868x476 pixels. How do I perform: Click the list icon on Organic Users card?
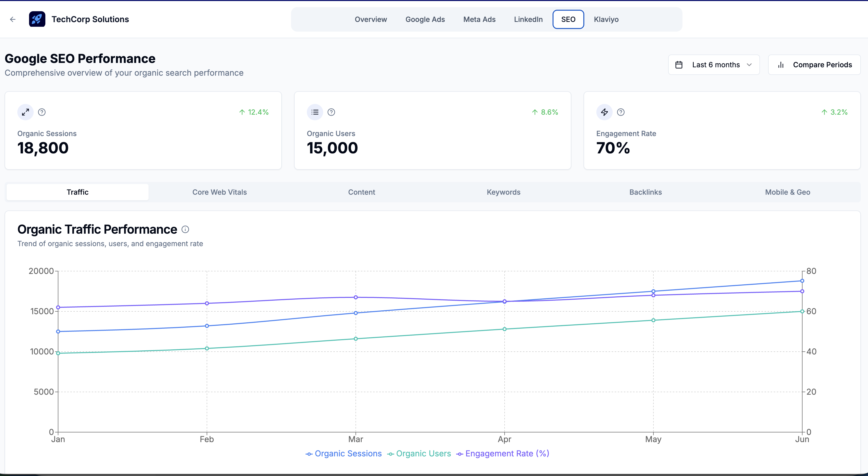[x=315, y=112]
